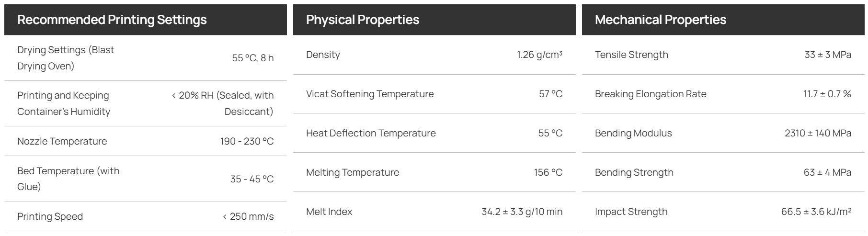Click the Impact Strength 66.5 ± 3.6 kJ/m² value
868x236 pixels.
[x=816, y=212]
